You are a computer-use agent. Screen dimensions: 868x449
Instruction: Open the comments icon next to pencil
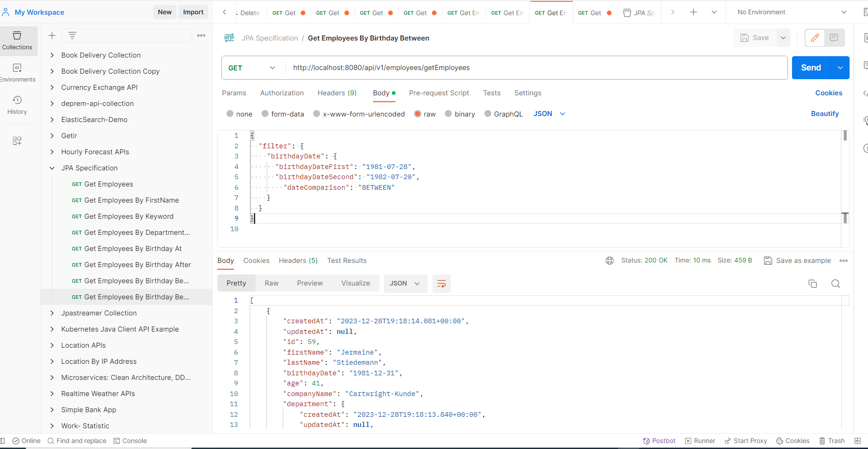click(x=834, y=38)
